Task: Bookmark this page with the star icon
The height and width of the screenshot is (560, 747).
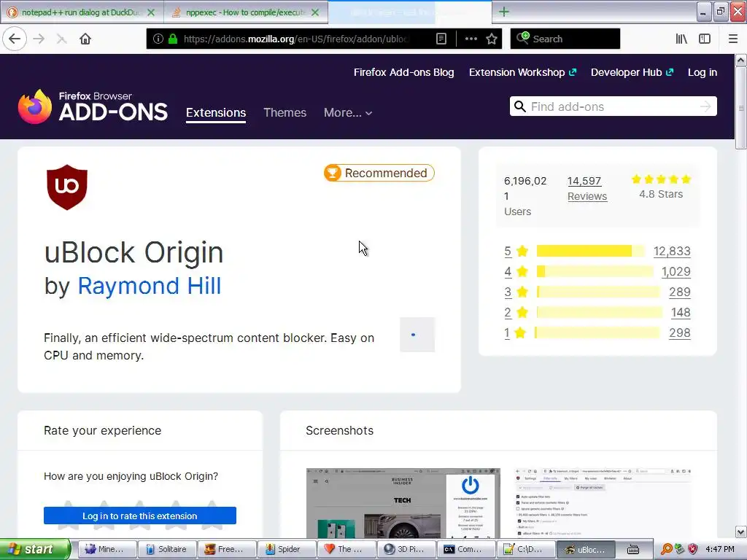Action: coord(492,39)
